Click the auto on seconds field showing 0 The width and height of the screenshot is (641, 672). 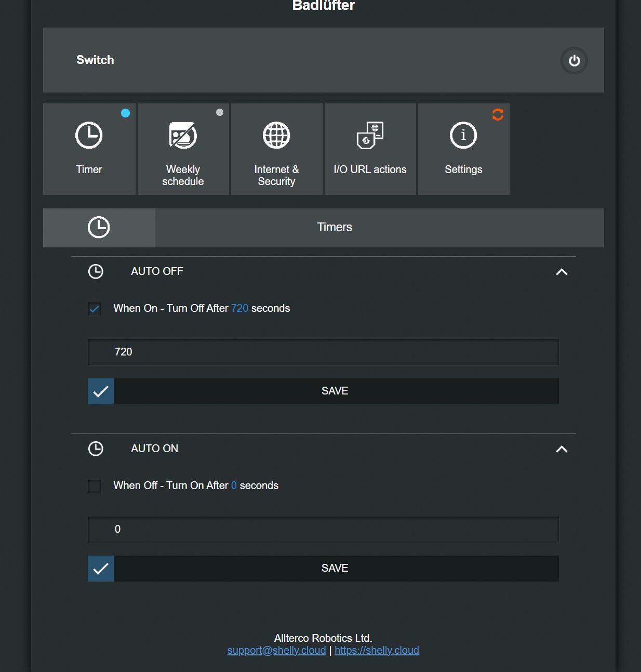pyautogui.click(x=323, y=530)
